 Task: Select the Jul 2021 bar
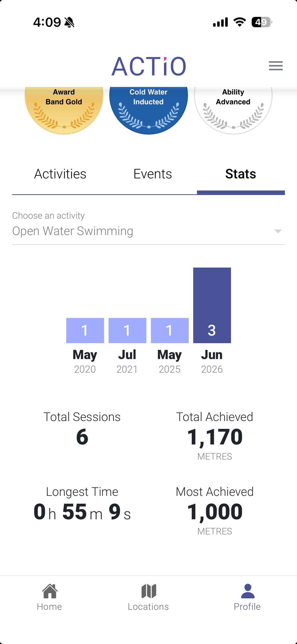[127, 330]
